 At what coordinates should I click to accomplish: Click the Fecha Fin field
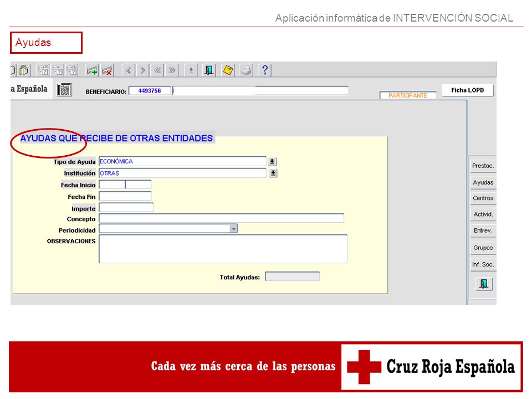125,196
